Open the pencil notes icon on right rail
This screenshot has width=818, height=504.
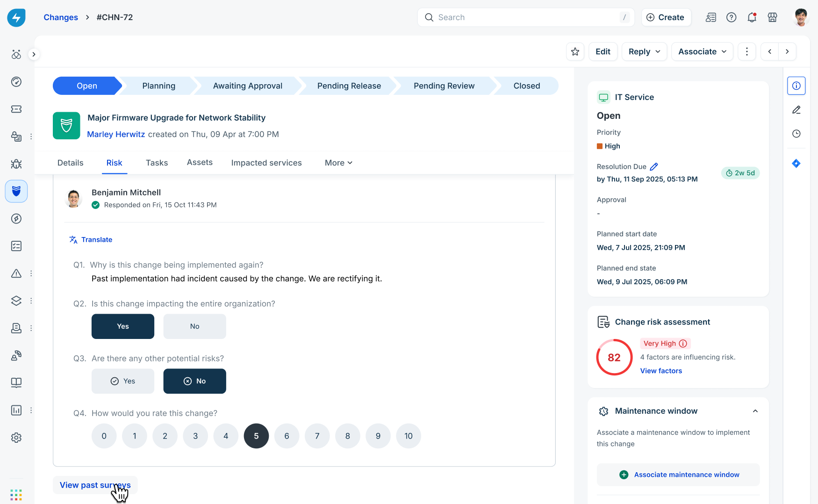[x=796, y=110]
